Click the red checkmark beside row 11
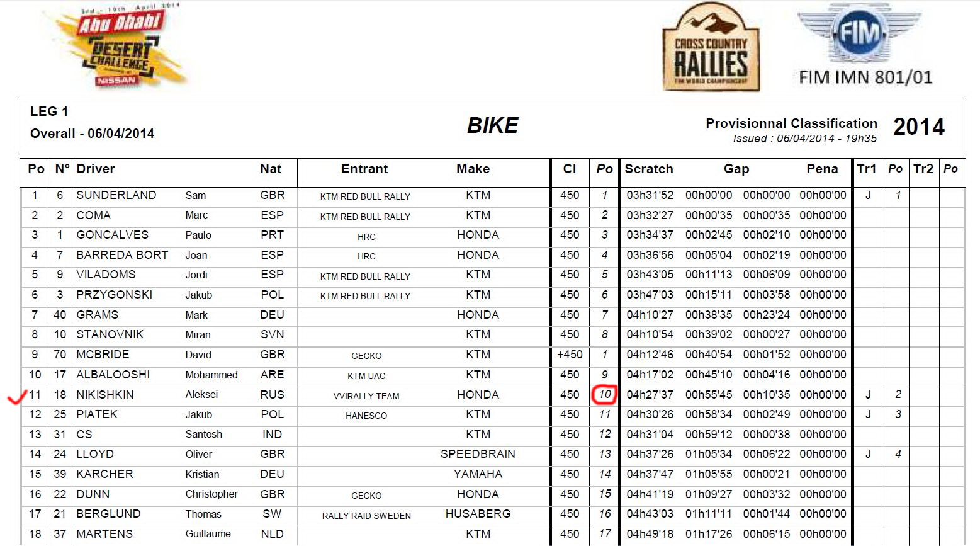 click(16, 397)
